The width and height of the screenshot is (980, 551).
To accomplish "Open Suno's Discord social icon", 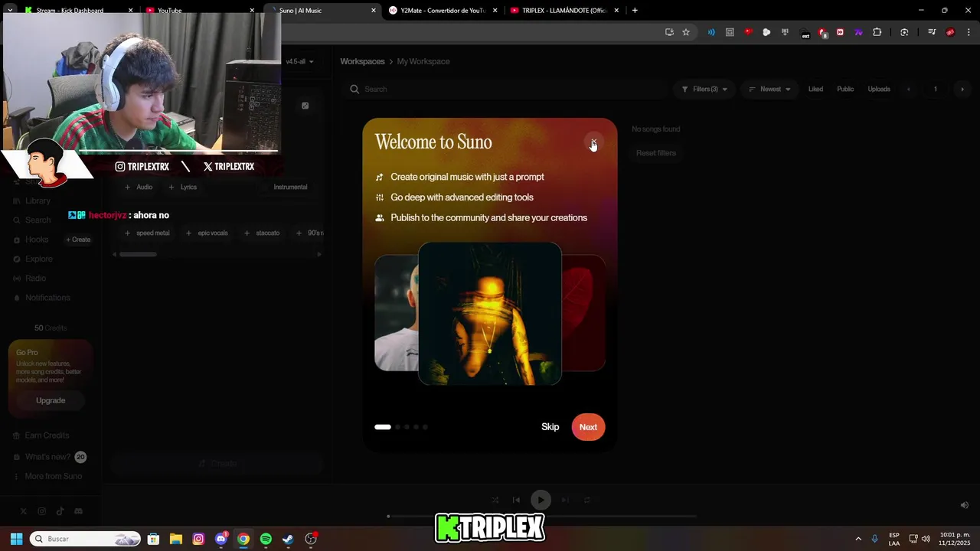I will pyautogui.click(x=78, y=511).
